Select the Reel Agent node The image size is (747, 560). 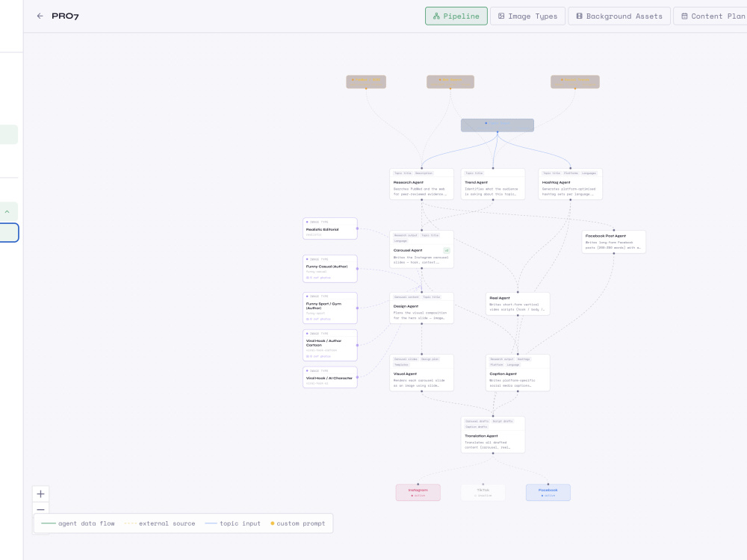click(518, 304)
